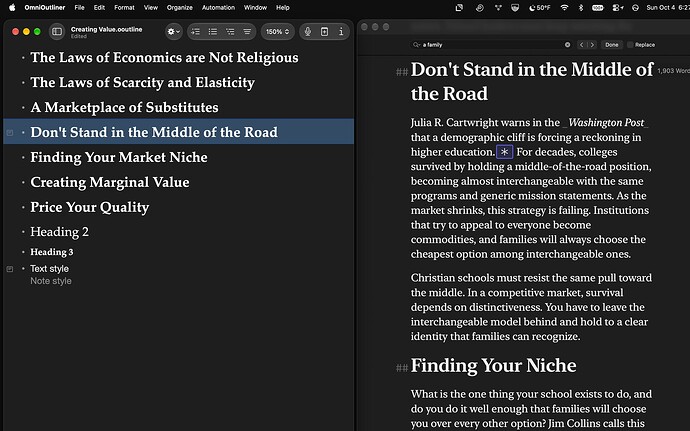Open the Edit menu

(99, 7)
